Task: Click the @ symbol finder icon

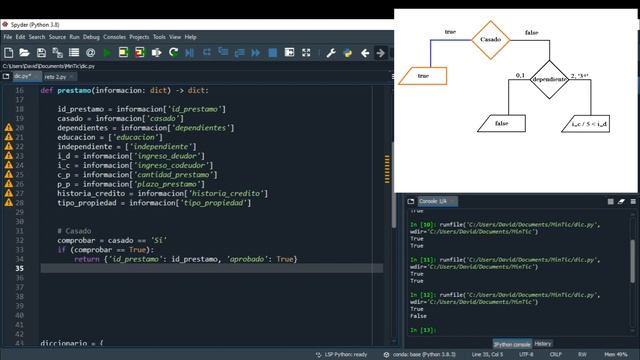Action: click(91, 53)
